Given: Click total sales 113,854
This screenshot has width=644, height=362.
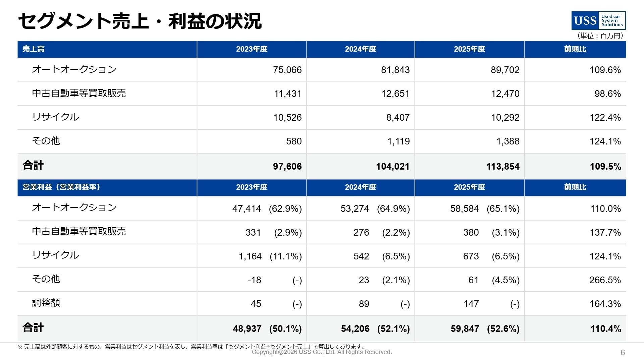Looking at the screenshot, I should pyautogui.click(x=503, y=166).
